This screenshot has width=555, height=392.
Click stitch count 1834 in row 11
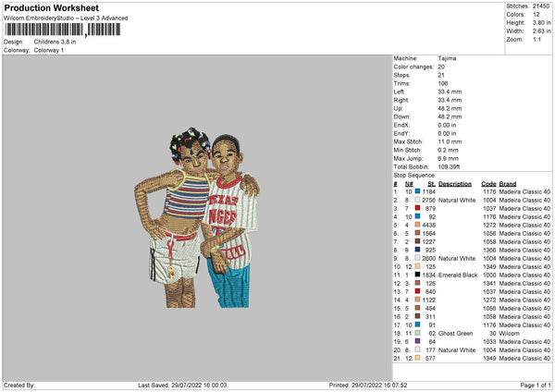[428, 275]
